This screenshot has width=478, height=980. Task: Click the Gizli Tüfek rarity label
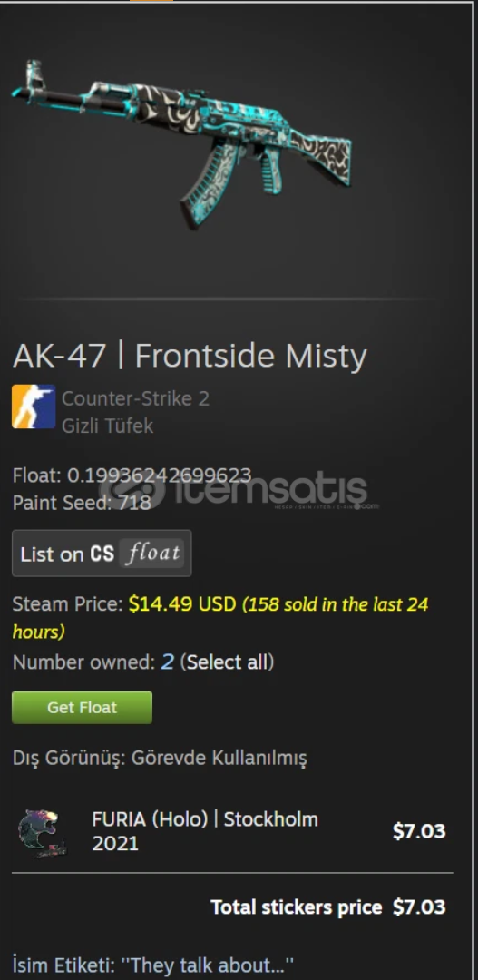pyautogui.click(x=107, y=426)
